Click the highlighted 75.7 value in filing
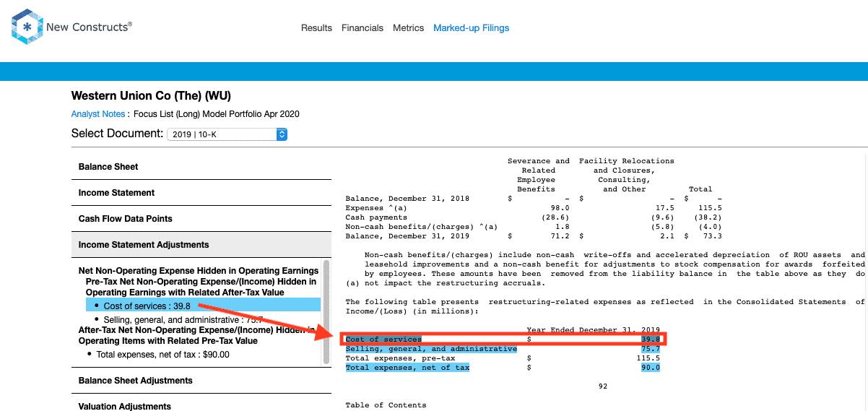Image resolution: width=868 pixels, height=411 pixels. [651, 349]
